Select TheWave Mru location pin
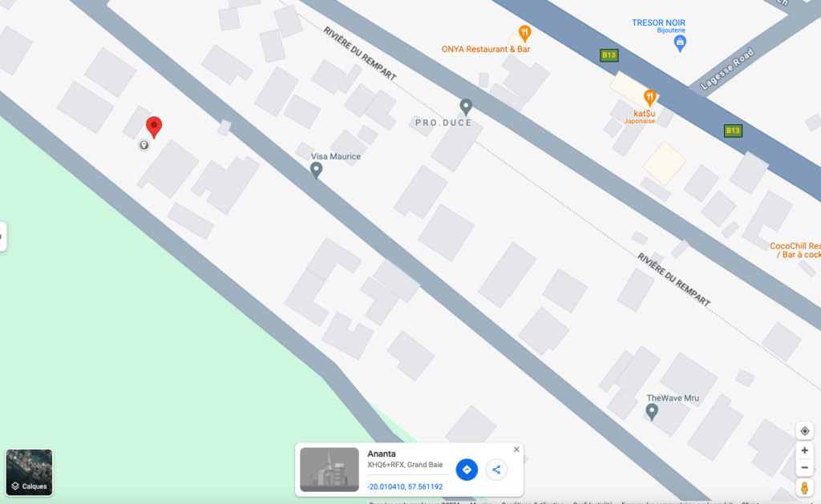821x504 pixels. pos(652,412)
